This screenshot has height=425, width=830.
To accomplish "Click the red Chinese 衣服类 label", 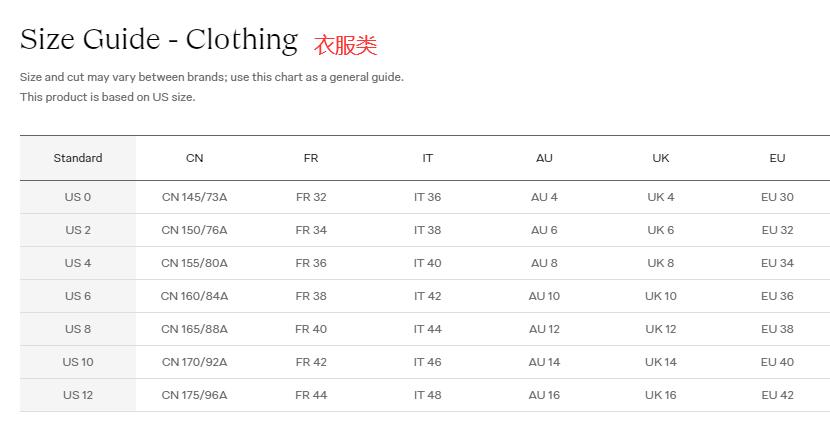I will click(345, 45).
